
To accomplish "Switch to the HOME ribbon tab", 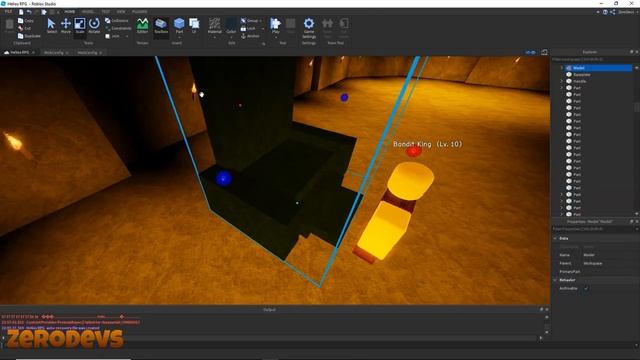I will tap(70, 12).
